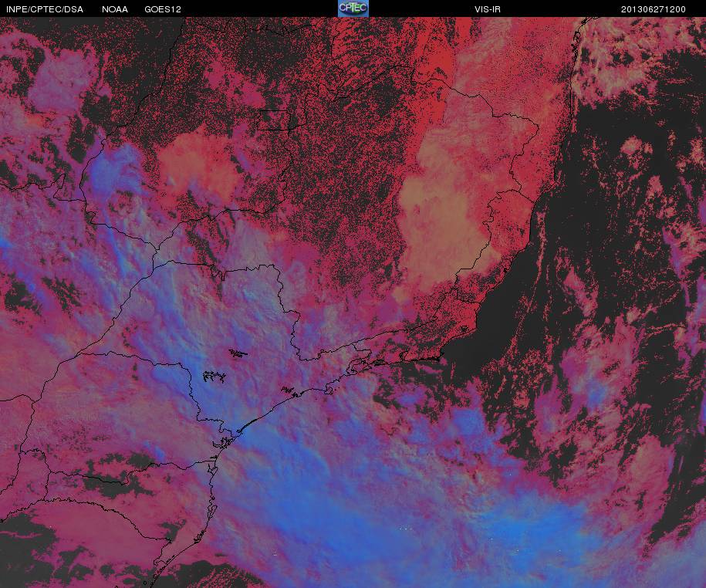Screen dimensions: 706x588
Task: Click the 201306271200 timestamp
Action: 654,9
